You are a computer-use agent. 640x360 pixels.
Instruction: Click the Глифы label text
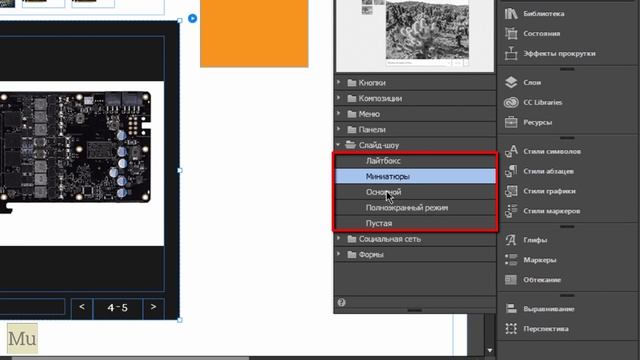(535, 240)
